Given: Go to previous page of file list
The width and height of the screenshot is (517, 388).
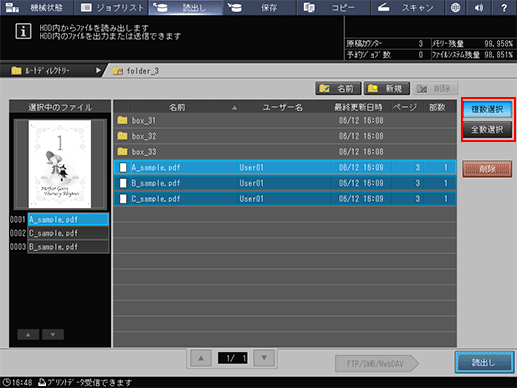Looking at the screenshot, I should point(201,358).
